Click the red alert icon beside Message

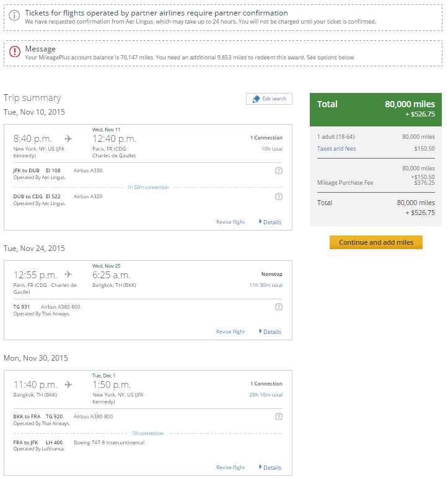[x=15, y=51]
